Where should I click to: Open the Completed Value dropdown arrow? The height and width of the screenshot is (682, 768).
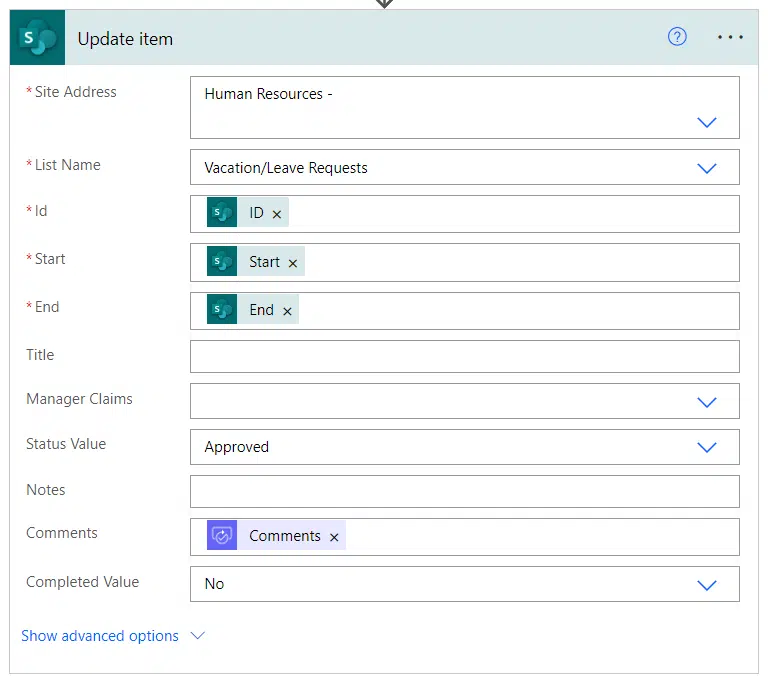point(707,585)
